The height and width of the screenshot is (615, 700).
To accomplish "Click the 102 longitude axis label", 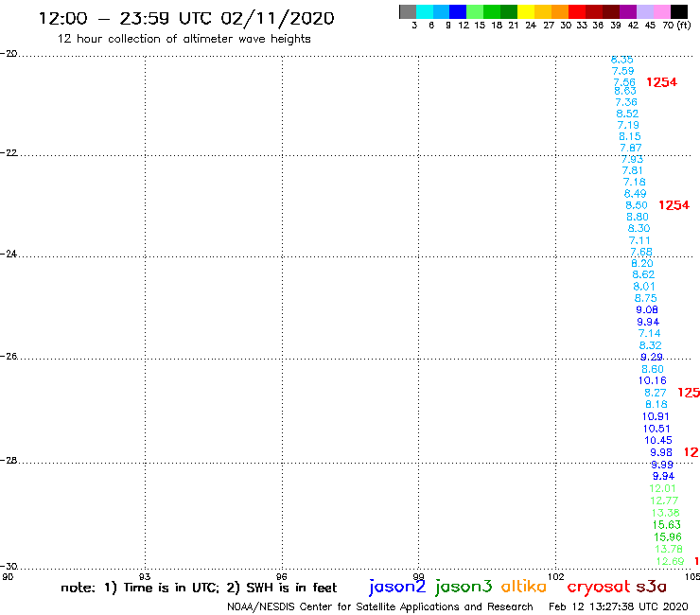I will click(x=556, y=576).
